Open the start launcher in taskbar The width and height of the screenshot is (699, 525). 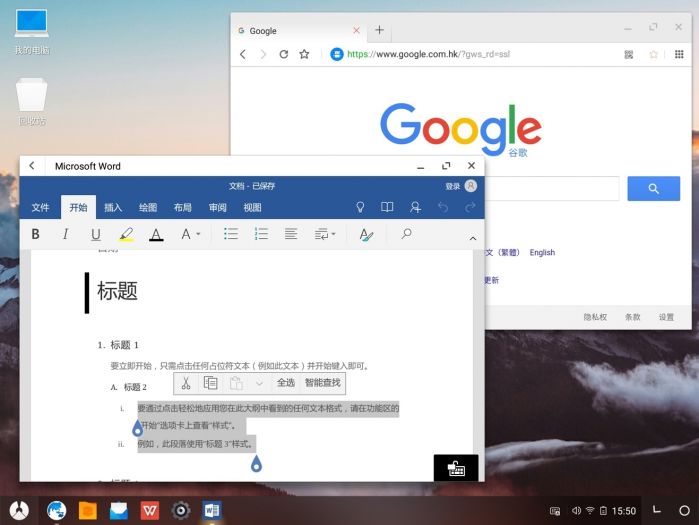19,510
